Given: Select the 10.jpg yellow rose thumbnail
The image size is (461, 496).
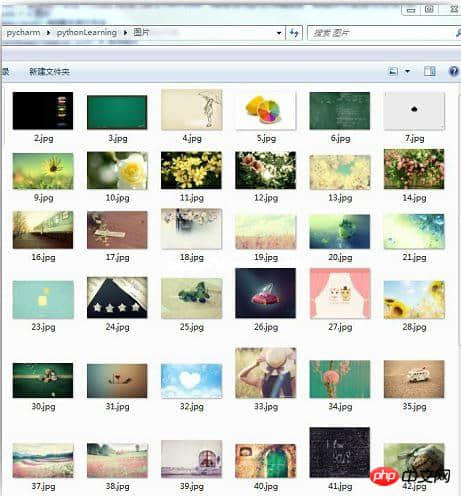Looking at the screenshot, I should point(117,171).
